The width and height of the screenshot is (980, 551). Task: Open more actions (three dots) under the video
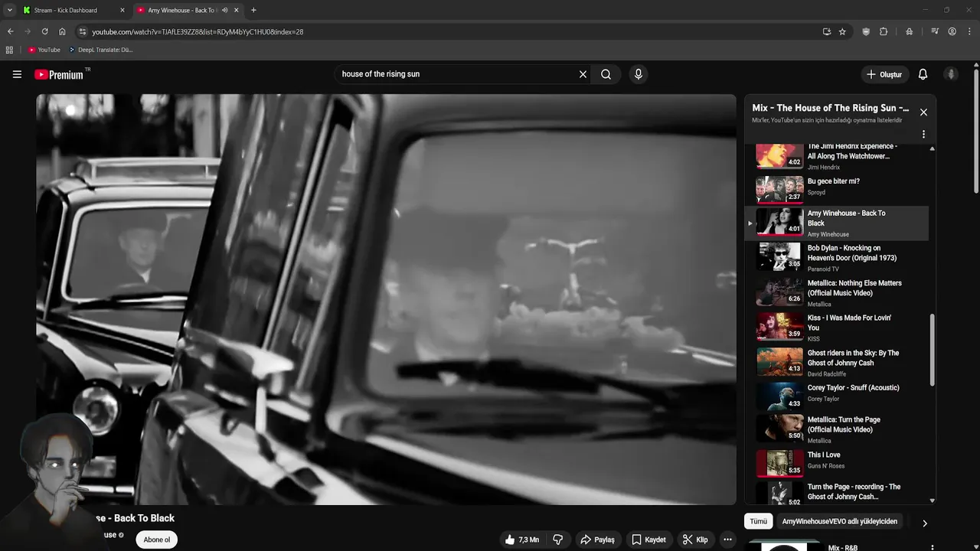(727, 540)
